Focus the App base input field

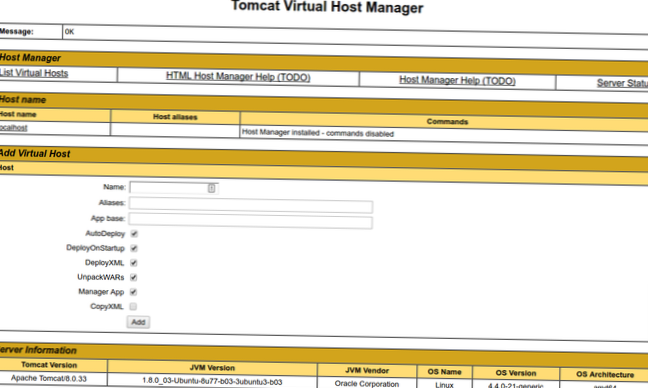click(x=250, y=221)
